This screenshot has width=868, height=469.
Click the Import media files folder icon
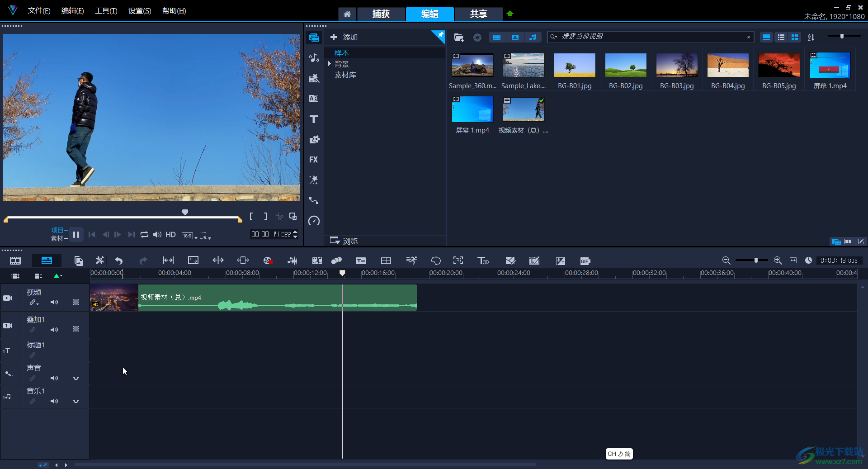[459, 38]
